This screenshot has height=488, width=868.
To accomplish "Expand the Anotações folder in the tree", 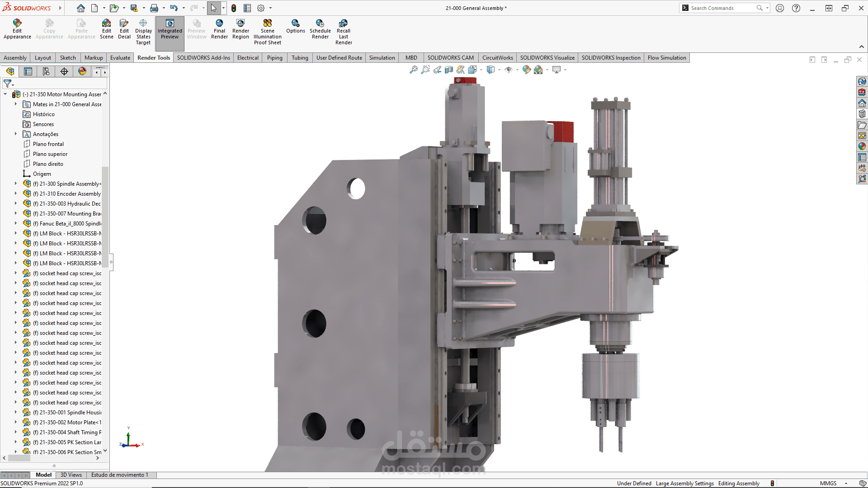I will click(x=16, y=134).
